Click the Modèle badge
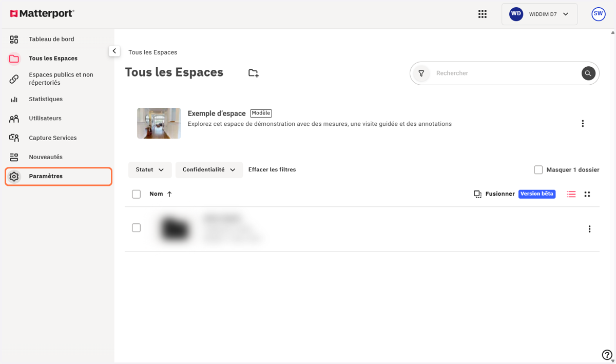This screenshot has width=616, height=364. tap(261, 113)
